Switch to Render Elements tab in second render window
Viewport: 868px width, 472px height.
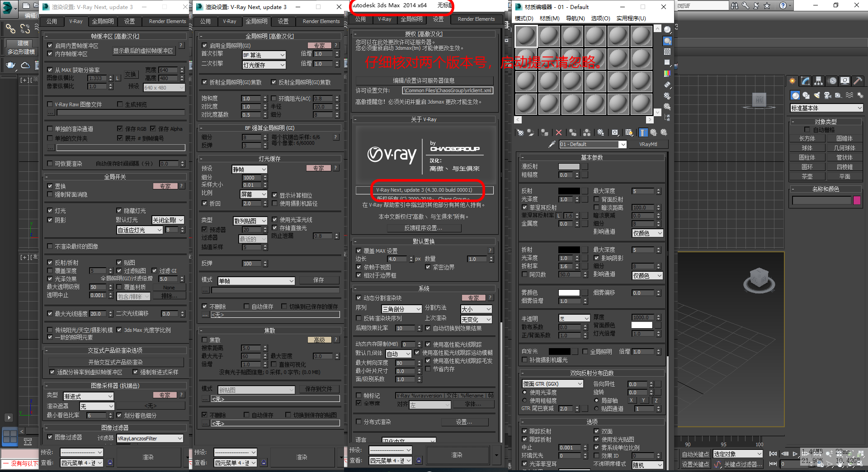tap(321, 21)
